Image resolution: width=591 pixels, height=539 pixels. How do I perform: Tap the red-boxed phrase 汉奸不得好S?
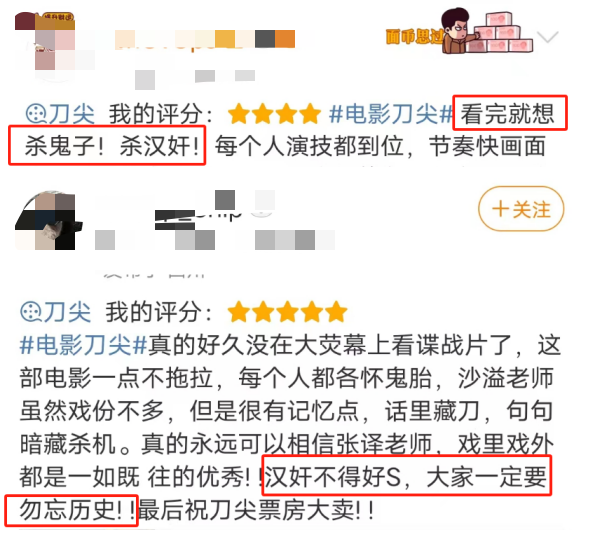(x=333, y=477)
